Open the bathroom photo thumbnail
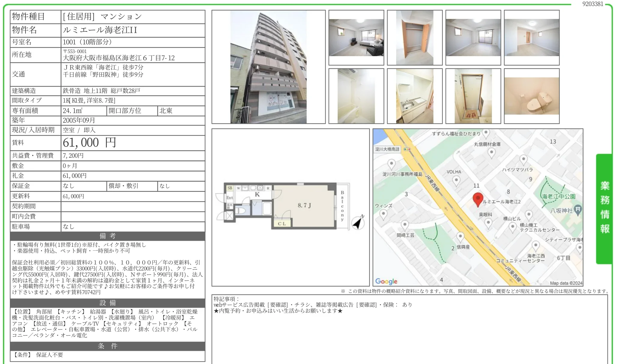 coord(356,96)
